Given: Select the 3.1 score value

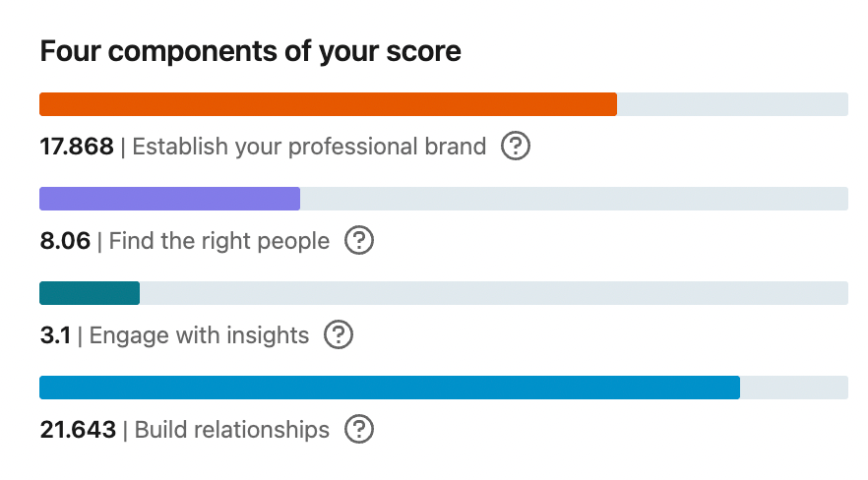Looking at the screenshot, I should (x=55, y=335).
